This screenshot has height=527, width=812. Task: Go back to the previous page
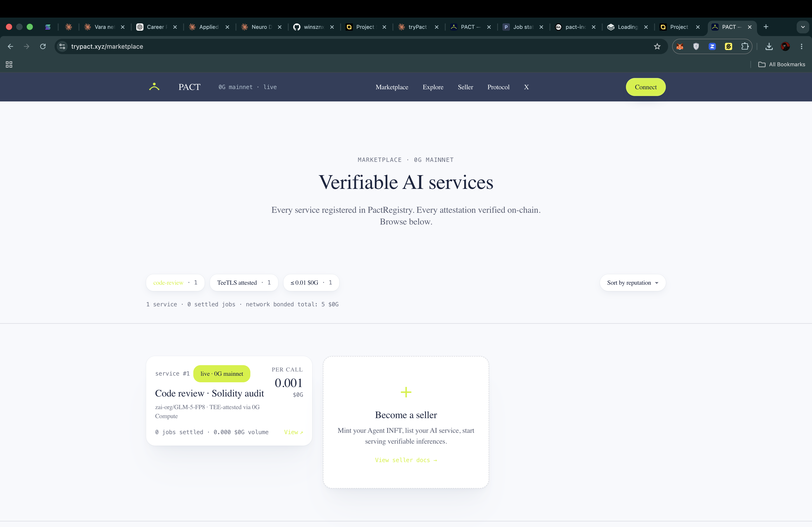click(x=11, y=46)
